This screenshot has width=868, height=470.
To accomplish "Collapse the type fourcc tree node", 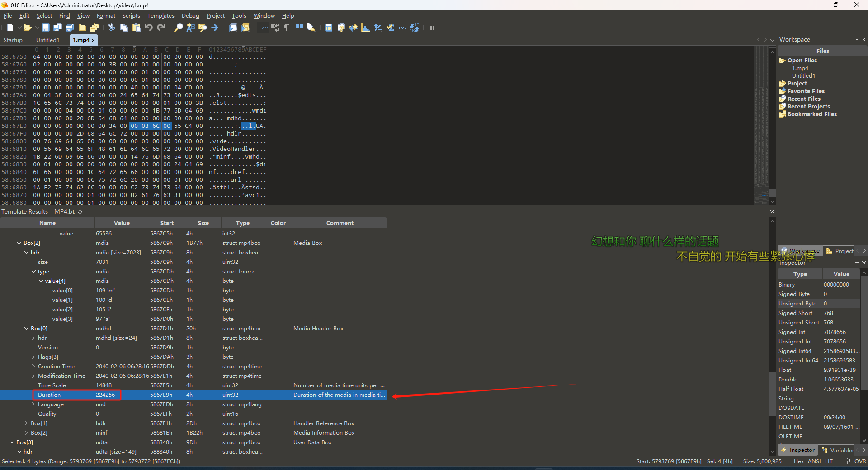I will coord(33,272).
